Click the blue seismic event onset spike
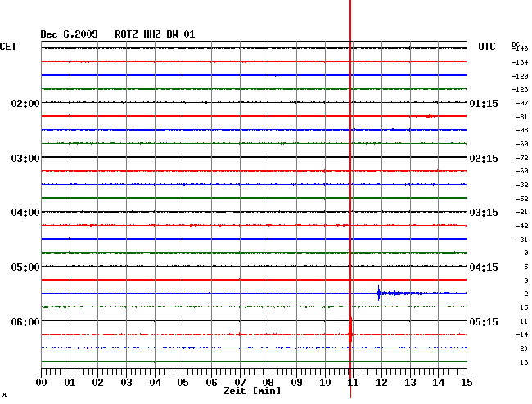The width and height of the screenshot is (532, 404). click(379, 293)
